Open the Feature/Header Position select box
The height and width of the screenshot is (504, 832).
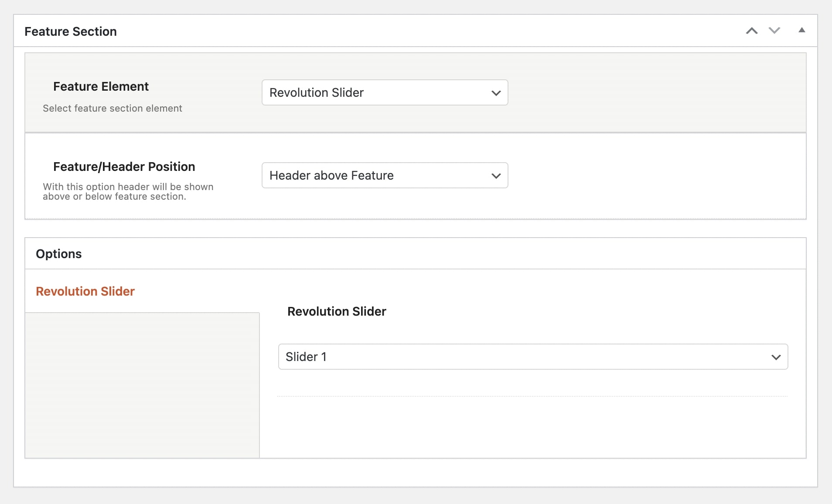click(x=375, y=175)
